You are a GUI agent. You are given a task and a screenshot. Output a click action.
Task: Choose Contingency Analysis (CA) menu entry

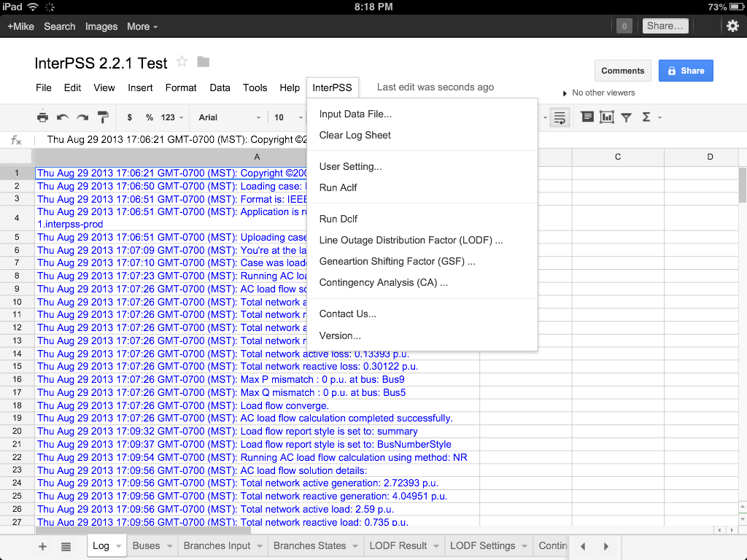coord(383,282)
